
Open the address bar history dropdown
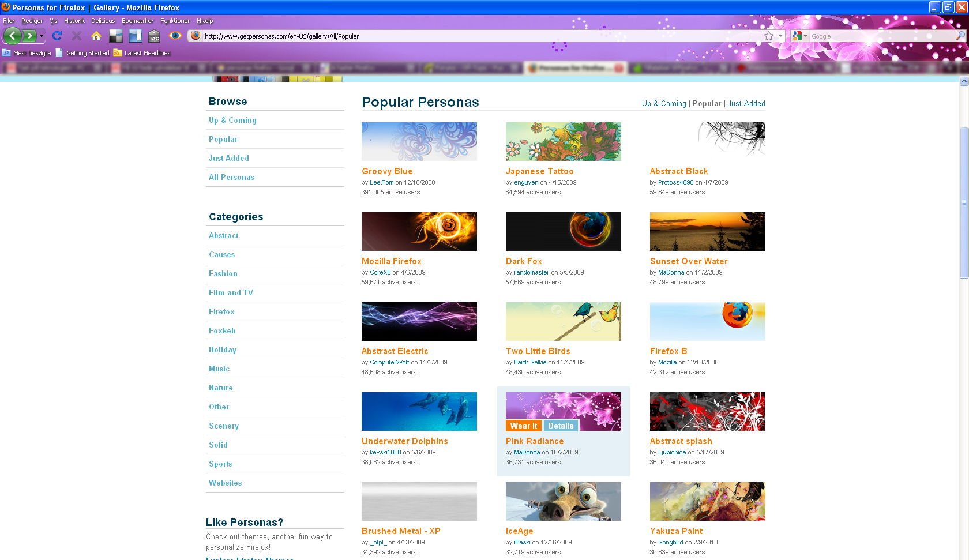[780, 36]
